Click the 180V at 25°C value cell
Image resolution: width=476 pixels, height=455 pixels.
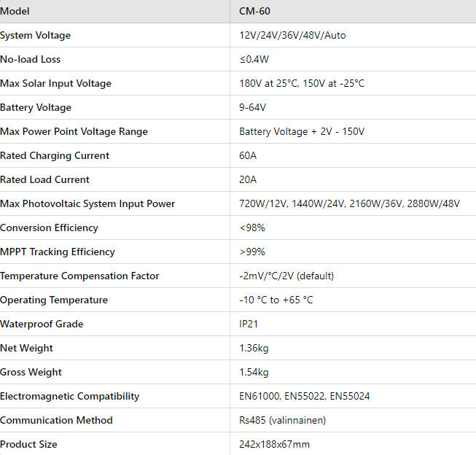point(302,83)
